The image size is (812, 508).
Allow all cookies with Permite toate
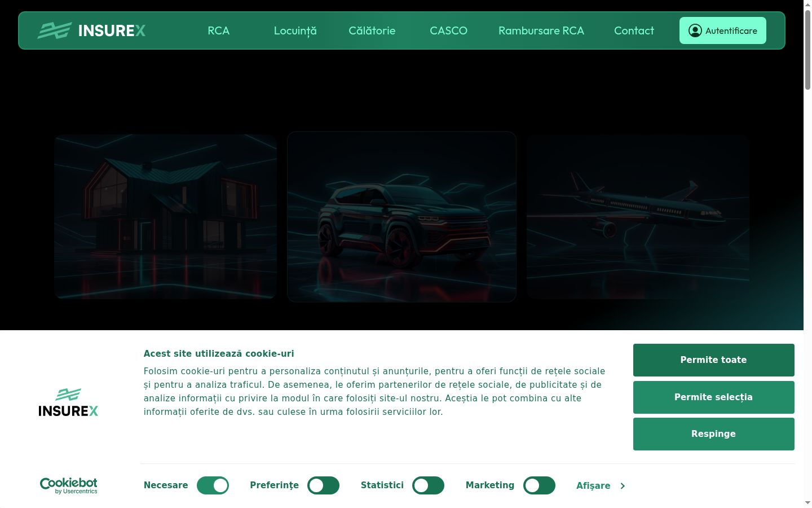(714, 360)
